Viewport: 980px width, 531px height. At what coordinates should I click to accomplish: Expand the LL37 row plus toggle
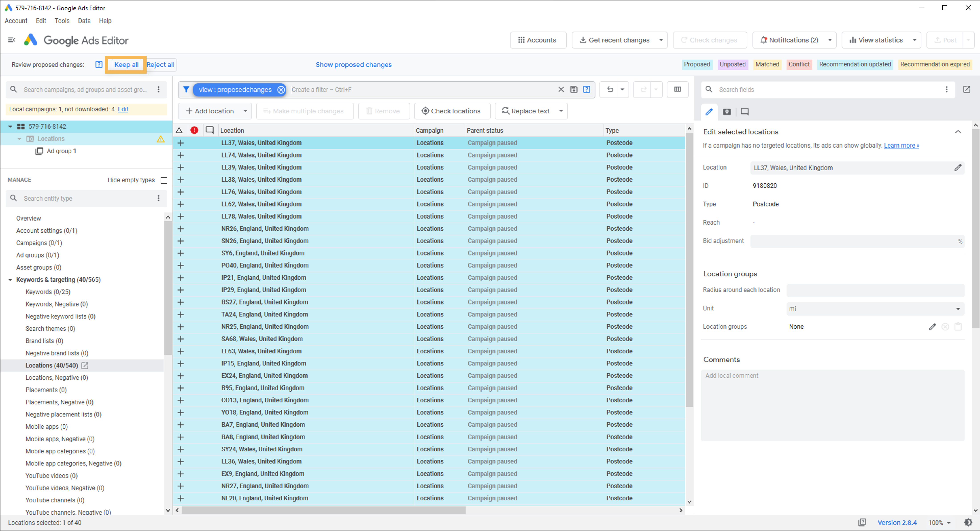tap(181, 143)
